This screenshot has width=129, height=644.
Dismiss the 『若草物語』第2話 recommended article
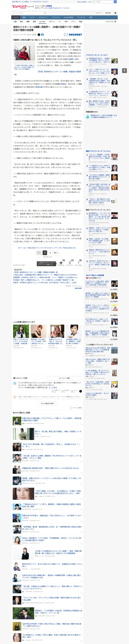81,532
